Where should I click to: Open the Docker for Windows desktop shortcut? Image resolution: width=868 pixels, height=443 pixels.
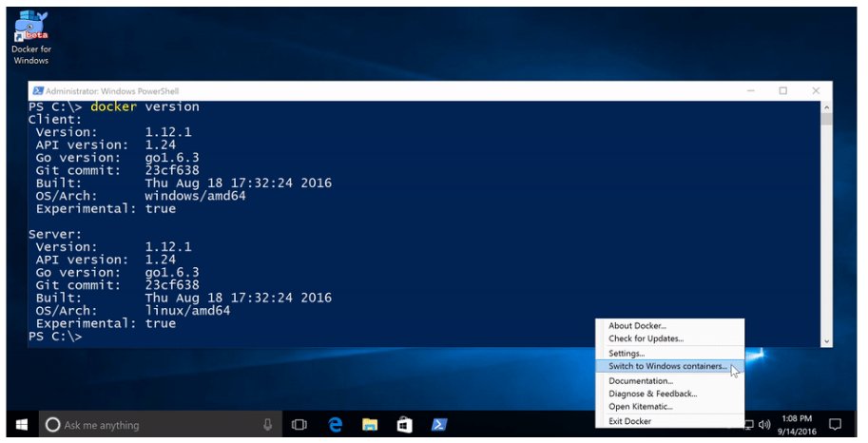tap(31, 38)
